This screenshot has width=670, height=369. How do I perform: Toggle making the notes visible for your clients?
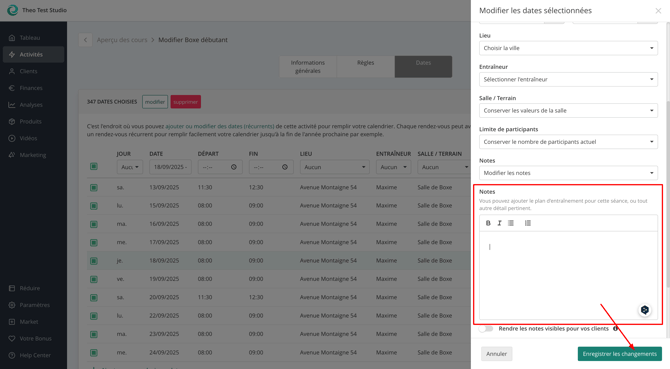(x=486, y=328)
